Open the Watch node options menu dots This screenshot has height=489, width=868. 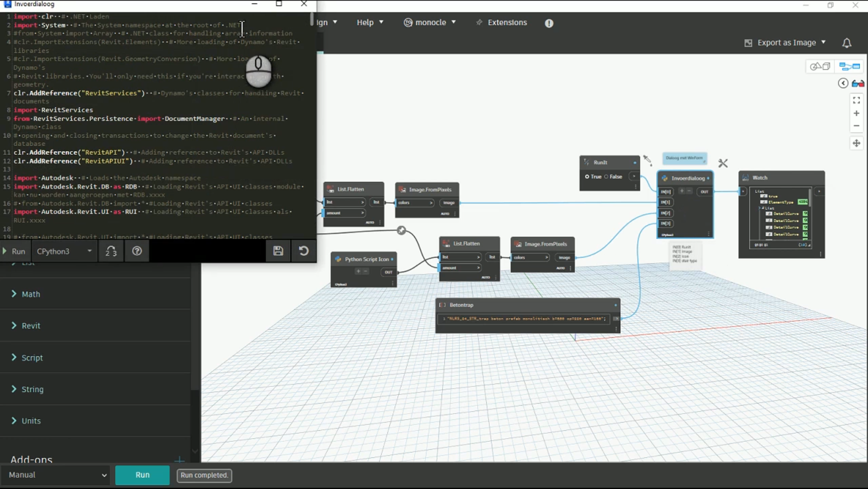[821, 254]
